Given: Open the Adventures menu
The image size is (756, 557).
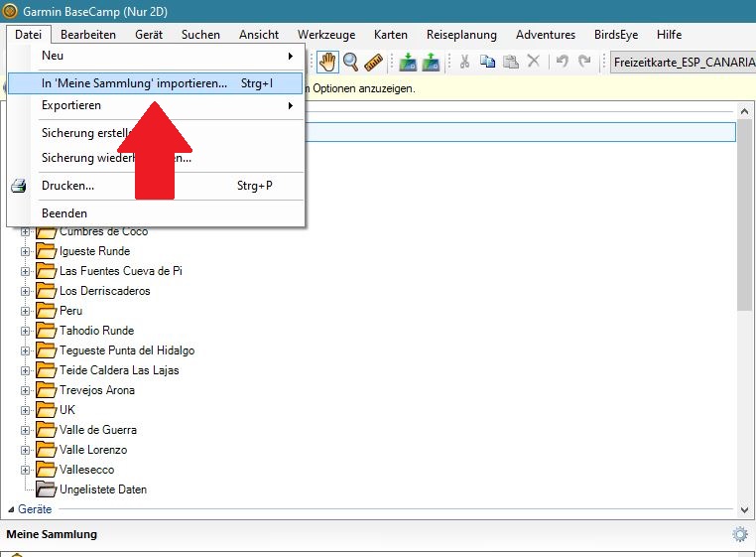Looking at the screenshot, I should pos(546,35).
